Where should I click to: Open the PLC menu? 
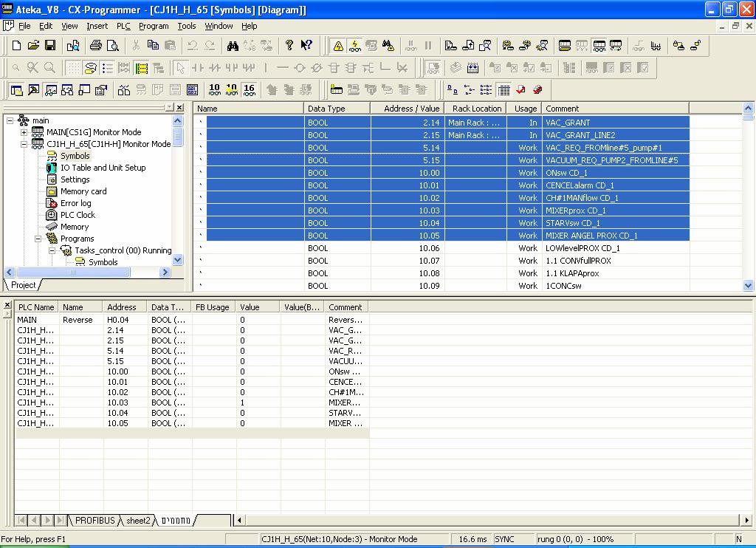pos(123,26)
